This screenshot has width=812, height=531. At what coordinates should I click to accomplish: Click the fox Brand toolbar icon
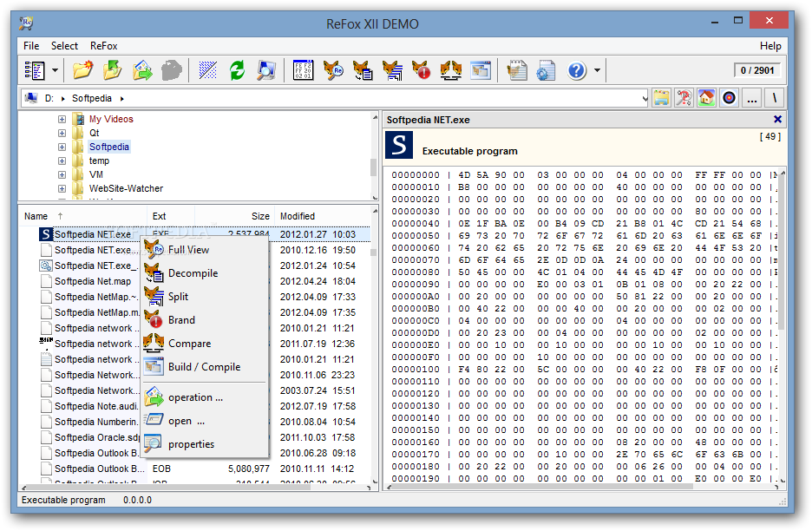pyautogui.click(x=422, y=70)
